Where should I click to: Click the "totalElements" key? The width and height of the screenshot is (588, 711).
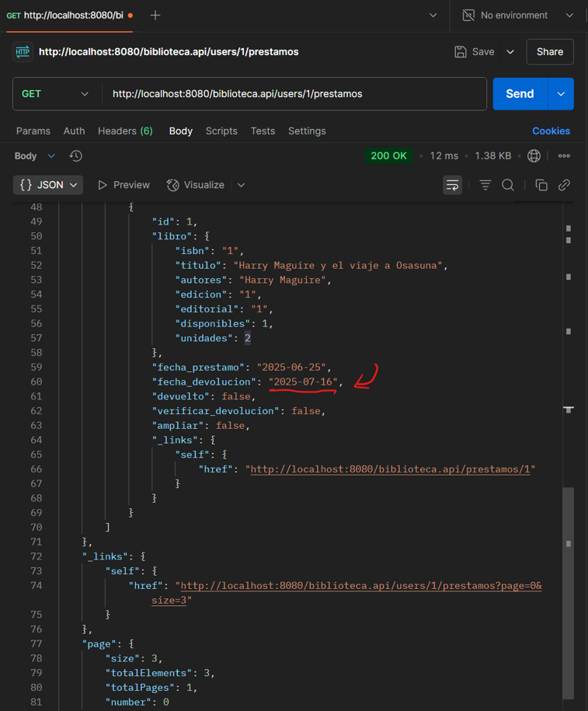tap(151, 673)
